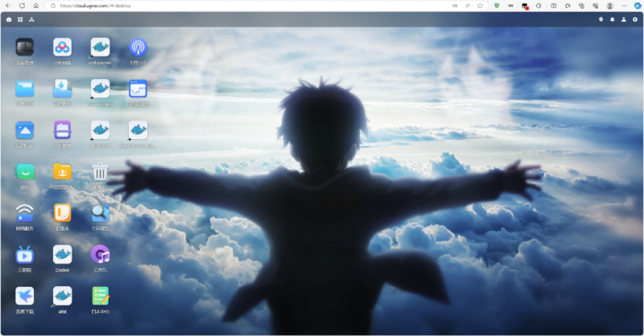The image size is (644, 336).
Task: Add page to favorites with star icon
Action: click(480, 6)
